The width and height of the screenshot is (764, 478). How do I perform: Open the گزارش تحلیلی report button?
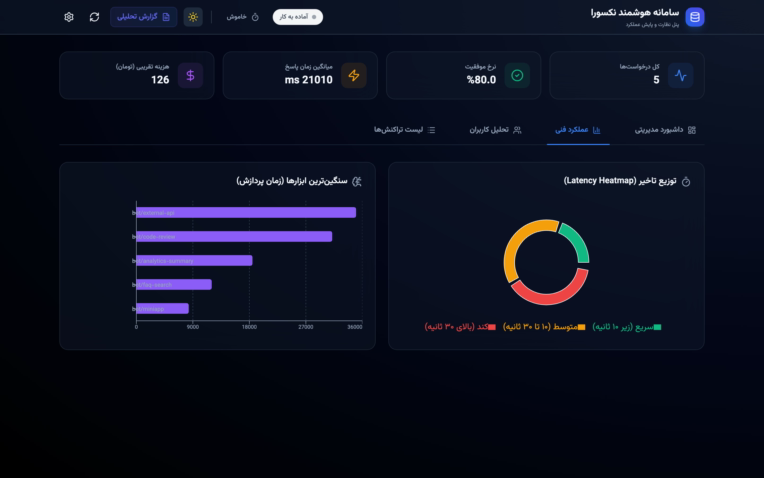tap(144, 17)
